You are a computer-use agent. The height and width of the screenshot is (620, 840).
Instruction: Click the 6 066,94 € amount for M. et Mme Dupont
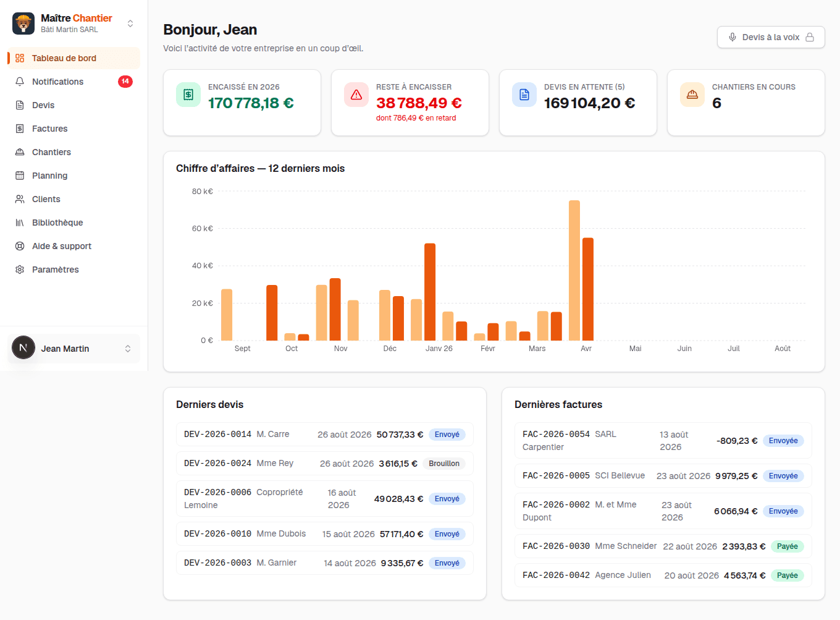point(736,511)
